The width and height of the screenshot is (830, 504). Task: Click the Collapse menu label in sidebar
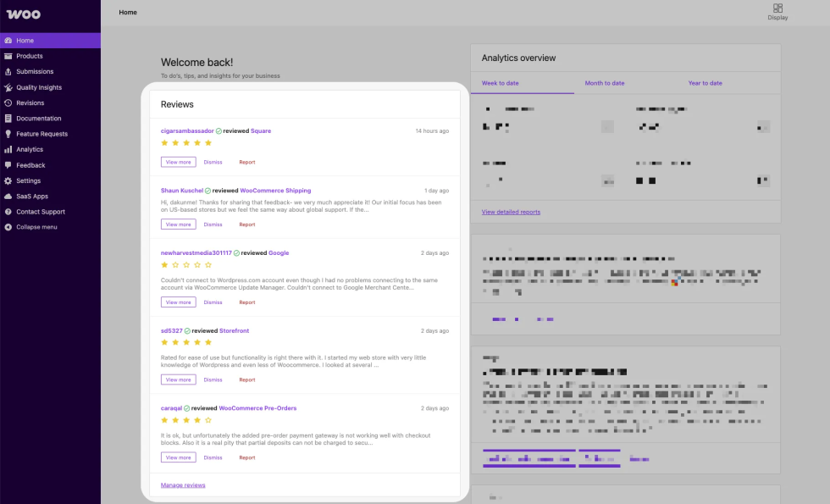click(36, 227)
